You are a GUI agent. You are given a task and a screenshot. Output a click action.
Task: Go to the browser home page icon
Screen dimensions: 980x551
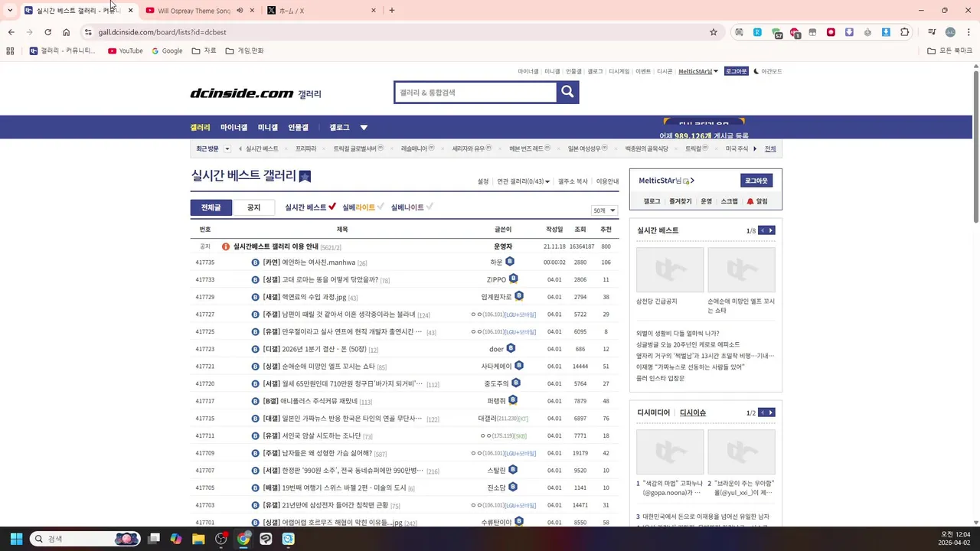[x=66, y=32]
